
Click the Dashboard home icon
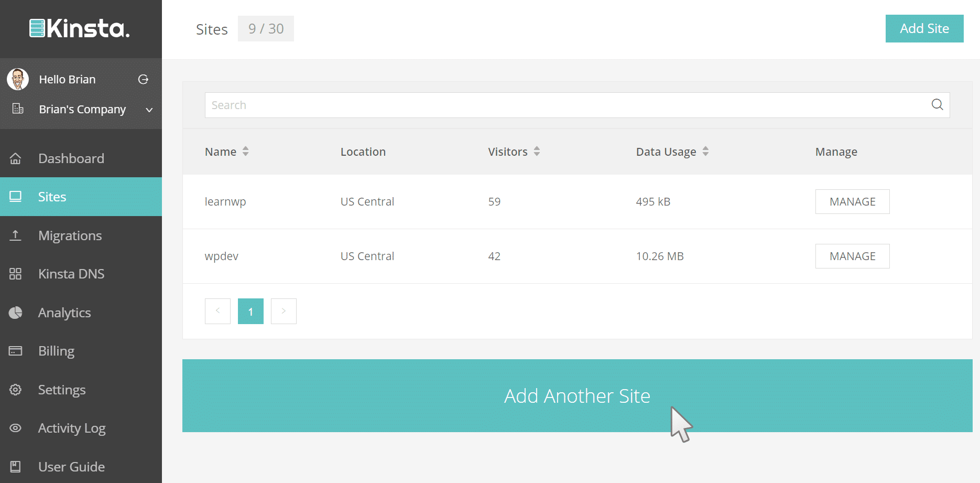pyautogui.click(x=16, y=158)
